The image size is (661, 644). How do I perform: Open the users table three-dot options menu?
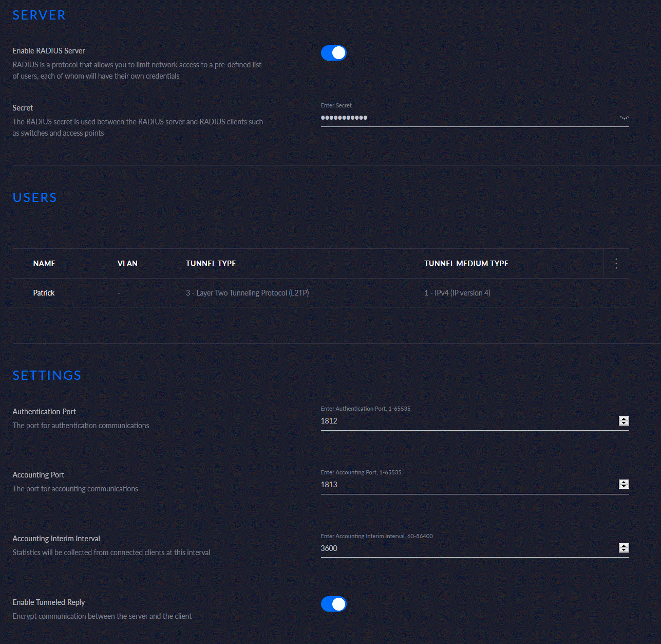[616, 264]
